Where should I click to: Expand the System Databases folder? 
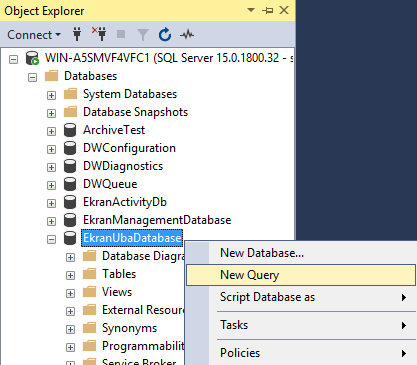point(51,96)
